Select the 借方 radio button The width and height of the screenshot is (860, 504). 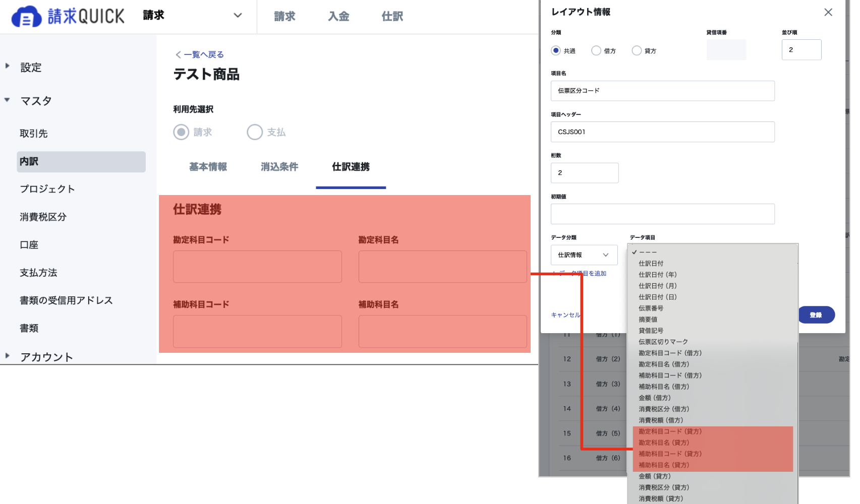[596, 50]
